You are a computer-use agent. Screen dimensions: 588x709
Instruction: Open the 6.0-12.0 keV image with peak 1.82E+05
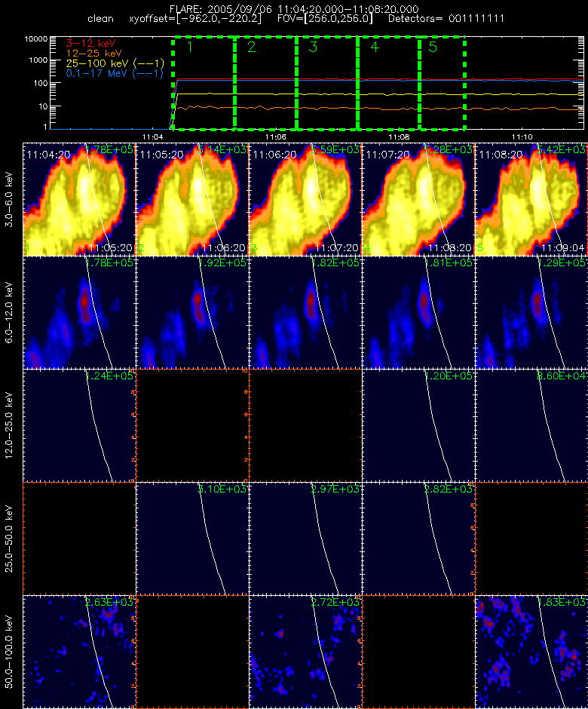[305, 312]
